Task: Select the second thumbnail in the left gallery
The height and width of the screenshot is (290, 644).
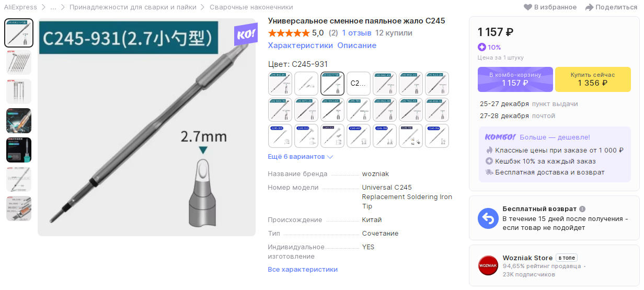Action: pyautogui.click(x=19, y=62)
